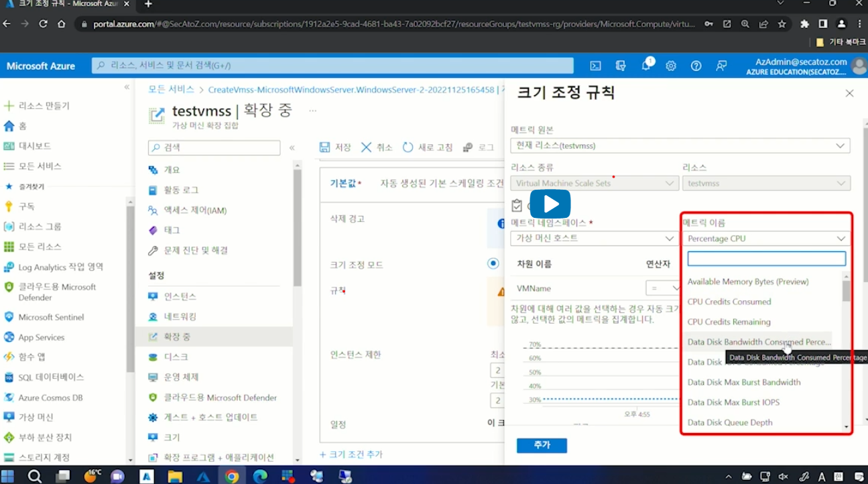Open VMName 연산자 dropdown
The width and height of the screenshot is (868, 484).
pyautogui.click(x=662, y=288)
